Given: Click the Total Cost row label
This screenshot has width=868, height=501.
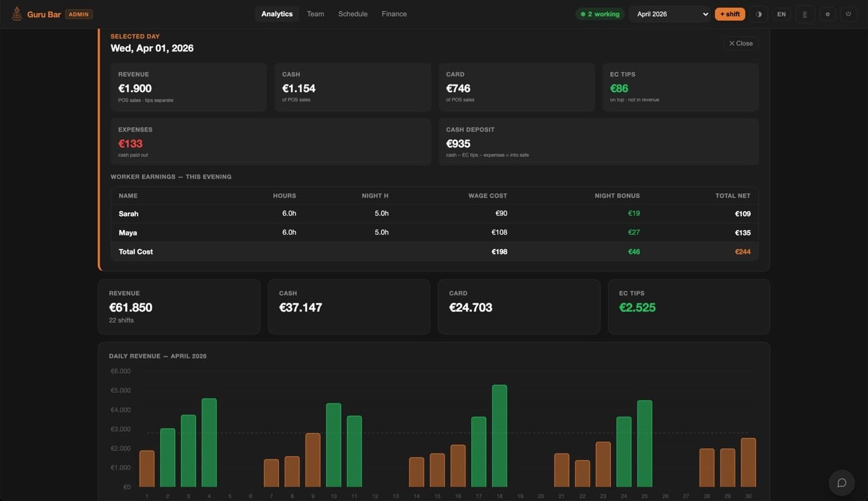Looking at the screenshot, I should [x=136, y=252].
